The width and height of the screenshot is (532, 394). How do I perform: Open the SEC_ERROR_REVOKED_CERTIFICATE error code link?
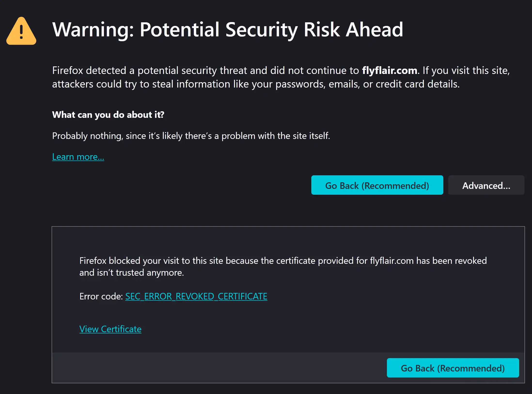(x=196, y=296)
